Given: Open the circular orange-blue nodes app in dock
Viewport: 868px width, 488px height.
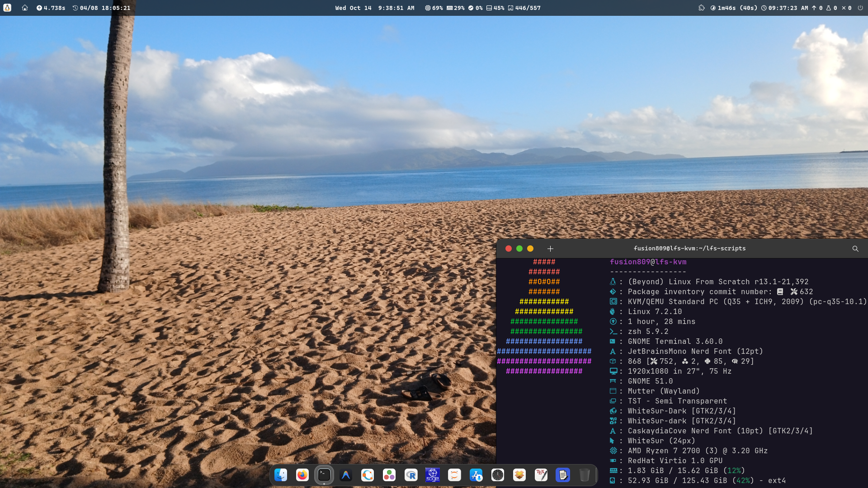Looking at the screenshot, I should (x=368, y=475).
